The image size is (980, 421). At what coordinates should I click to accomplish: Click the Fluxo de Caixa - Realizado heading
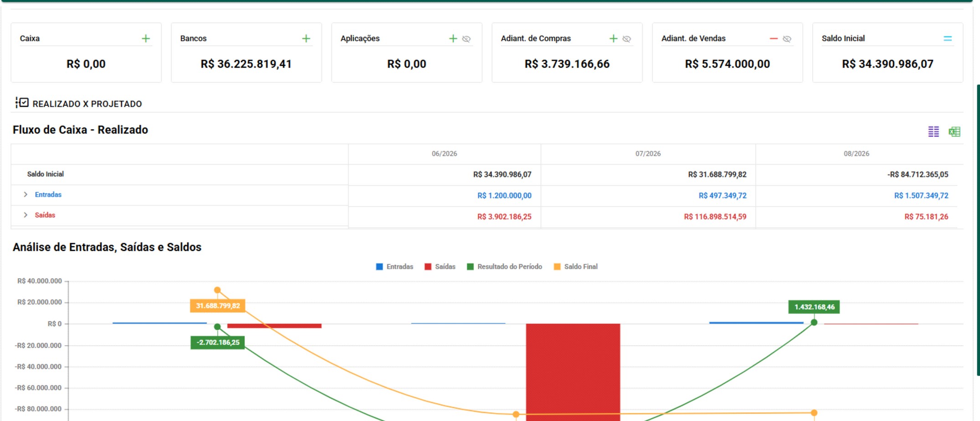(80, 130)
